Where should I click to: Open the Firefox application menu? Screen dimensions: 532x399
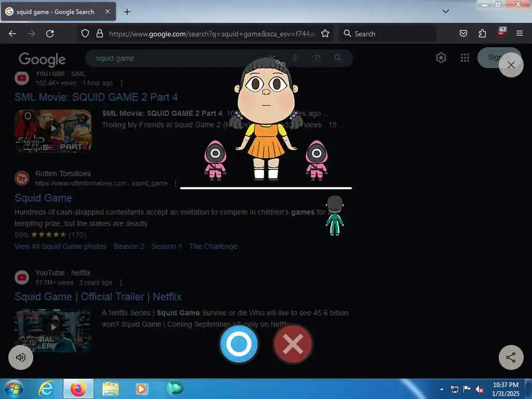pyautogui.click(x=520, y=34)
